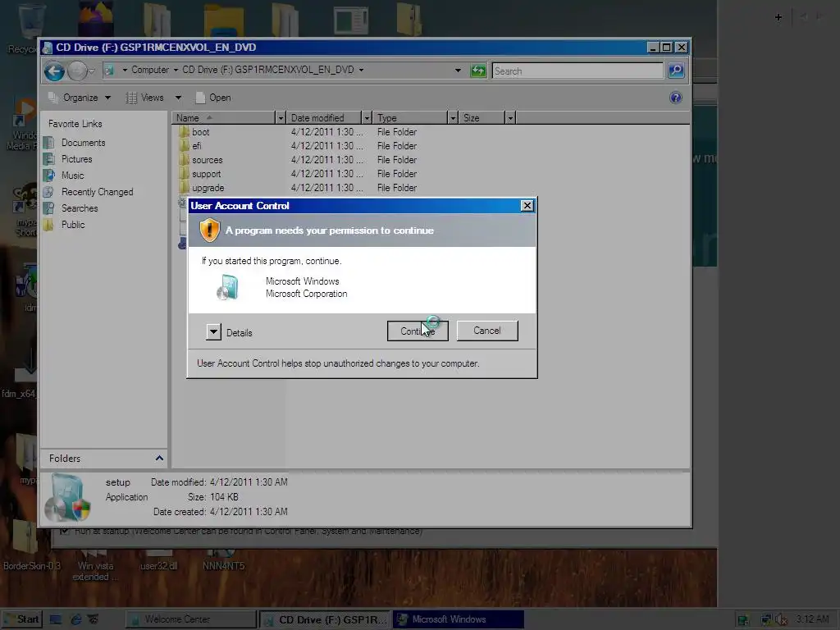Open Date modified column filter dropdown
This screenshot has height=630, width=840.
coord(367,118)
